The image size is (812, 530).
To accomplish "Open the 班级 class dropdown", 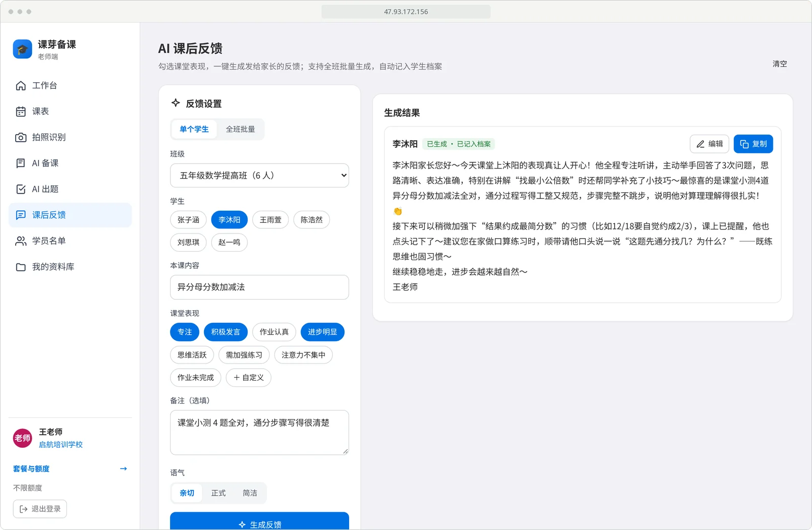I will click(259, 175).
